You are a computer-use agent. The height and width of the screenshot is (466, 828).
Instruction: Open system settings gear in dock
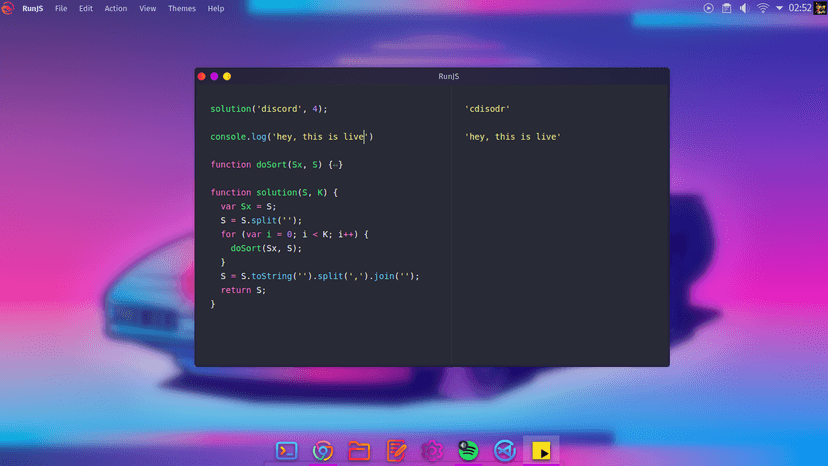432,451
